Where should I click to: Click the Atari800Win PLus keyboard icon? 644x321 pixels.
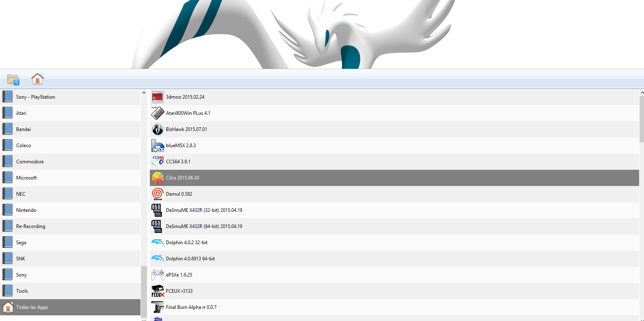pos(157,113)
